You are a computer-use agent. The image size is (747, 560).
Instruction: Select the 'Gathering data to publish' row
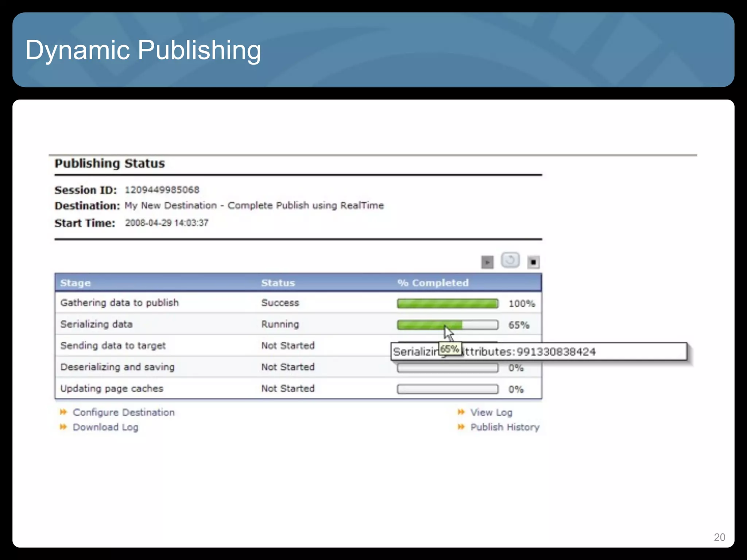tap(298, 303)
